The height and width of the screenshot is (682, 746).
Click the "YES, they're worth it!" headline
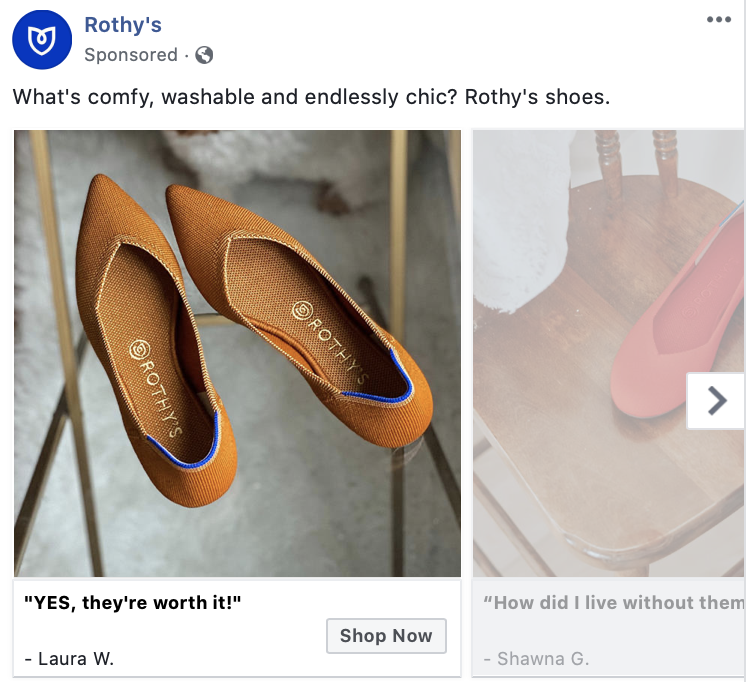(133, 603)
